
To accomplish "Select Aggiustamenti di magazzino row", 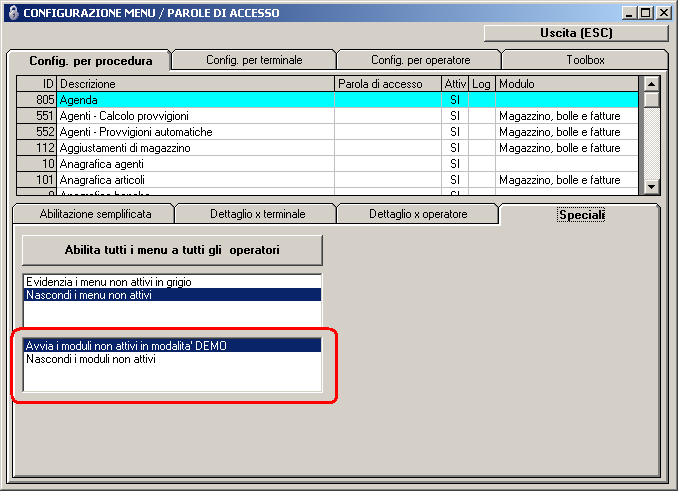I will 327,148.
